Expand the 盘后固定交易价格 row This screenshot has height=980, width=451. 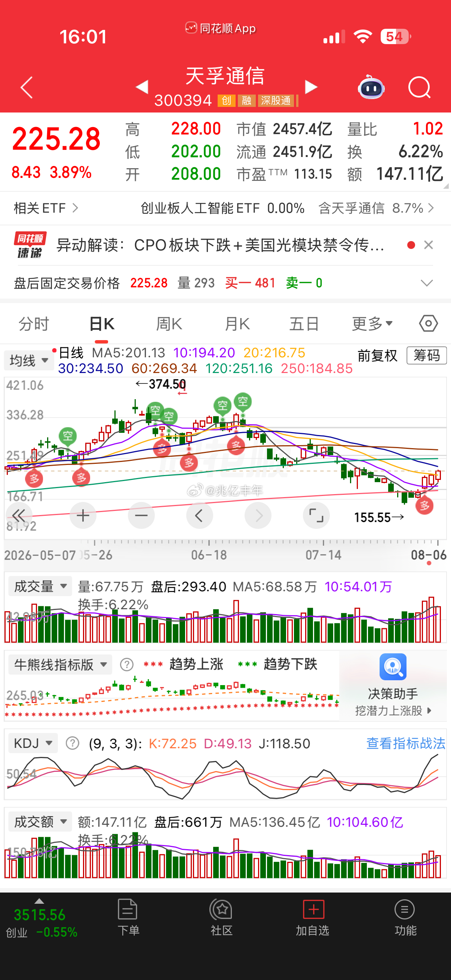(427, 283)
